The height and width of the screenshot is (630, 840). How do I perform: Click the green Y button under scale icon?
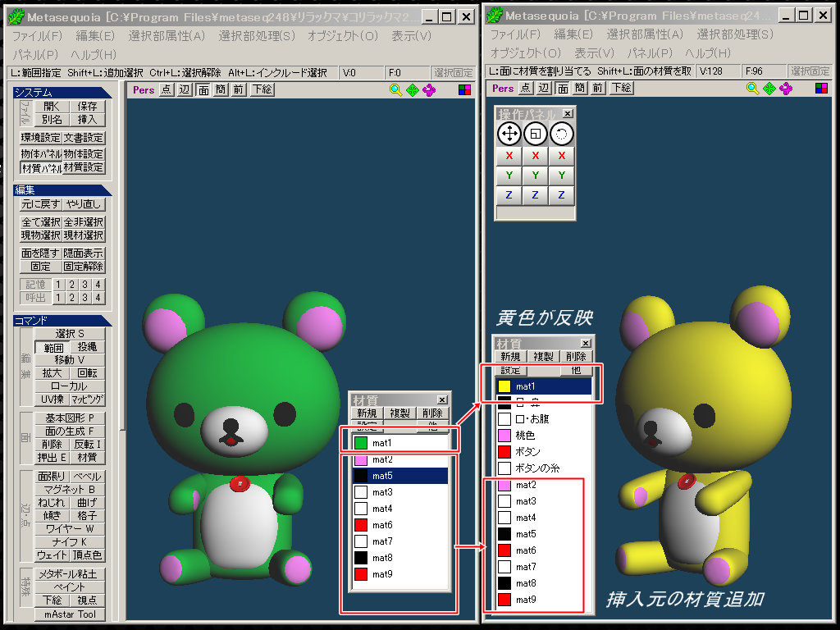pyautogui.click(x=535, y=176)
